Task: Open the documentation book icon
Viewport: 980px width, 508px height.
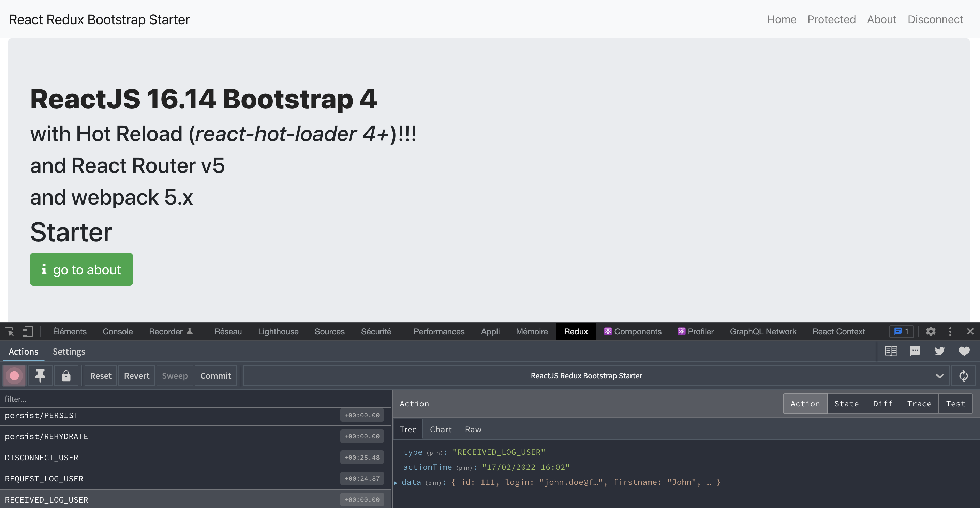Action: pyautogui.click(x=891, y=351)
